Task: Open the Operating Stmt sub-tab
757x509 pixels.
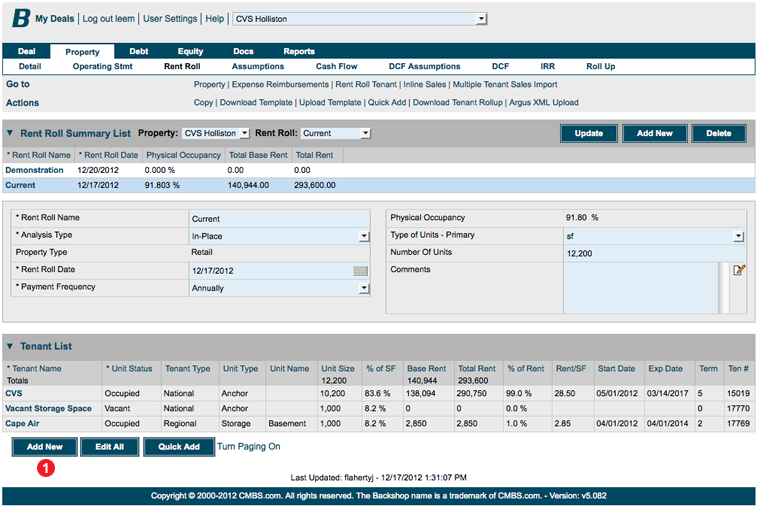Action: pos(102,67)
